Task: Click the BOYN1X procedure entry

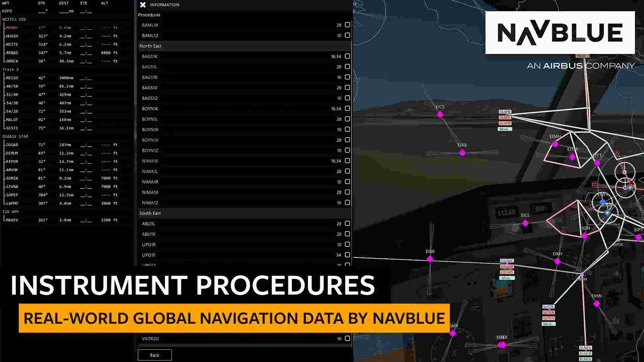Action: pyautogui.click(x=150, y=140)
